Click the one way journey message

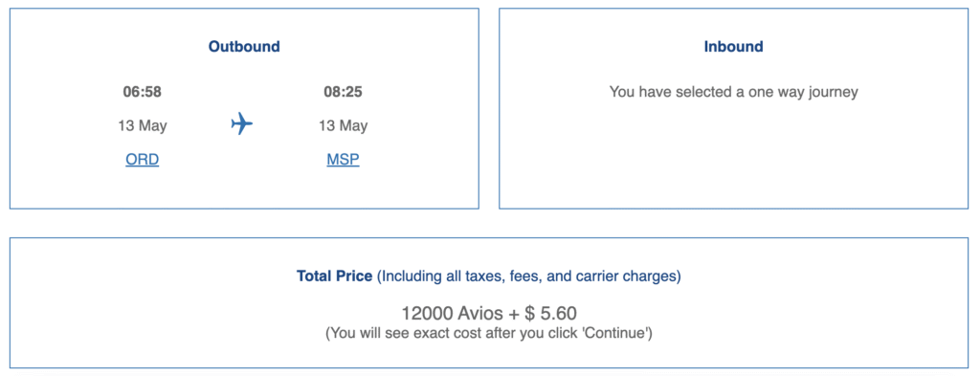734,93
